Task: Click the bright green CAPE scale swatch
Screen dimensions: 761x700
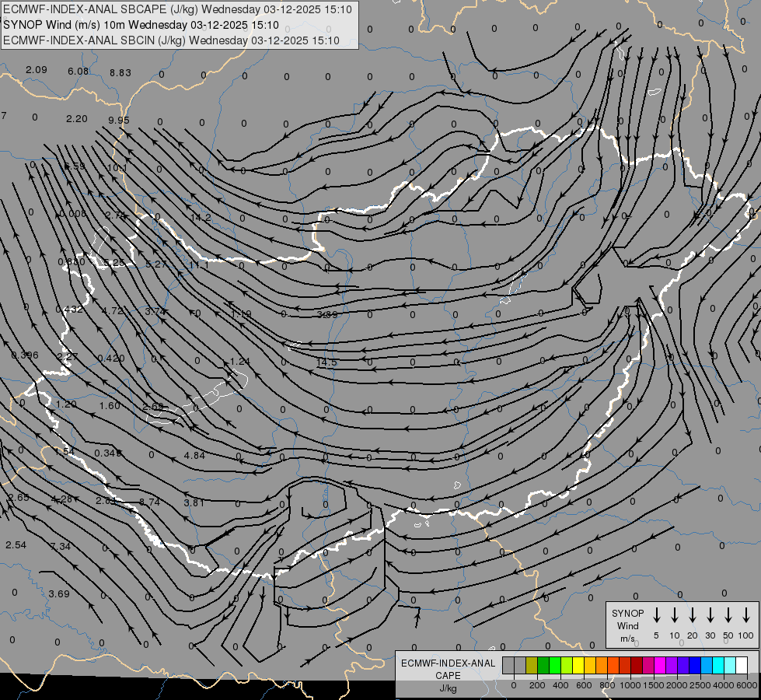Action: [555, 666]
